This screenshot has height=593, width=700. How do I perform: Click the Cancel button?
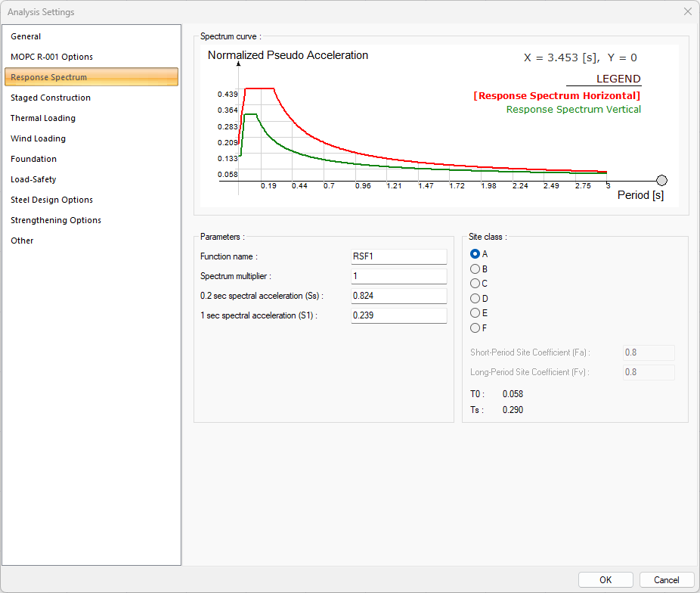click(x=666, y=580)
